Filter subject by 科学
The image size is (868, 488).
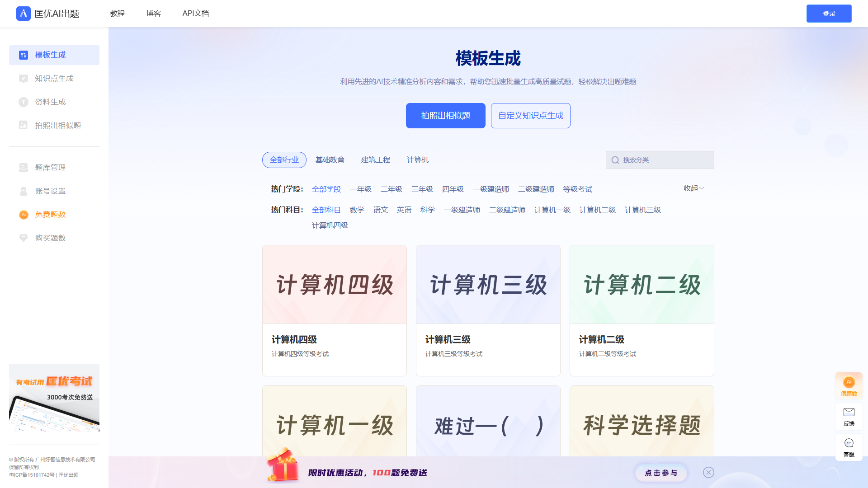click(x=428, y=210)
